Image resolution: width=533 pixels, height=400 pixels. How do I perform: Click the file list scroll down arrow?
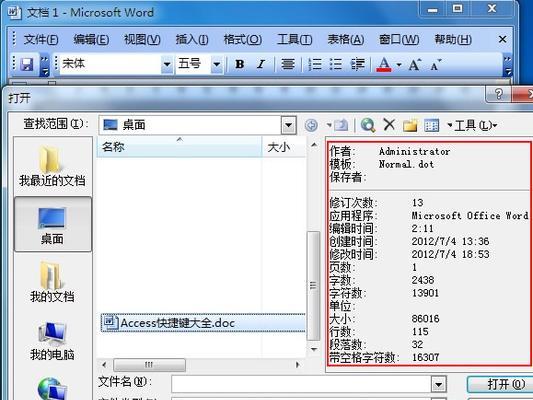314,349
